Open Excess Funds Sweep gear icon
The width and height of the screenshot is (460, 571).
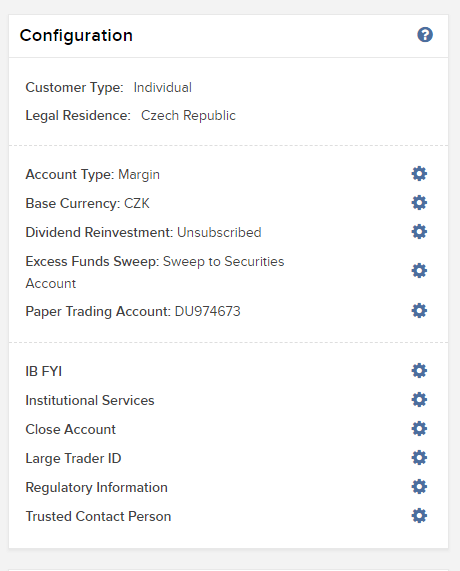[x=419, y=271]
